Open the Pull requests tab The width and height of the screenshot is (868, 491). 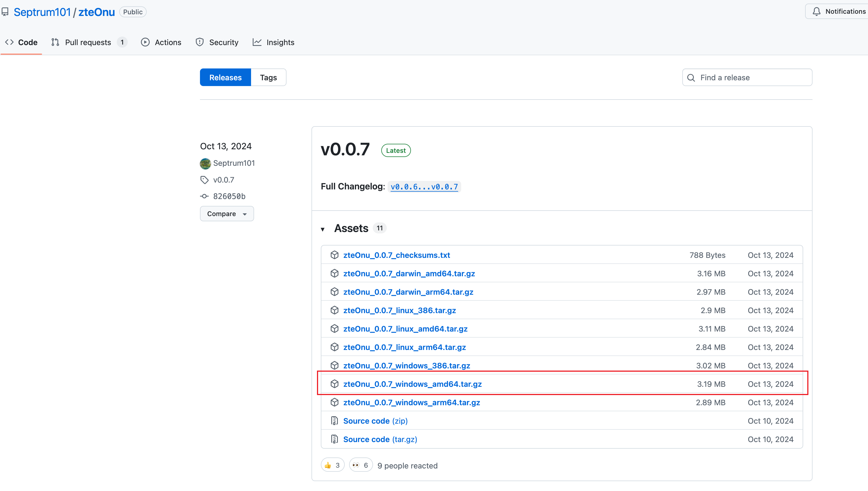click(89, 43)
